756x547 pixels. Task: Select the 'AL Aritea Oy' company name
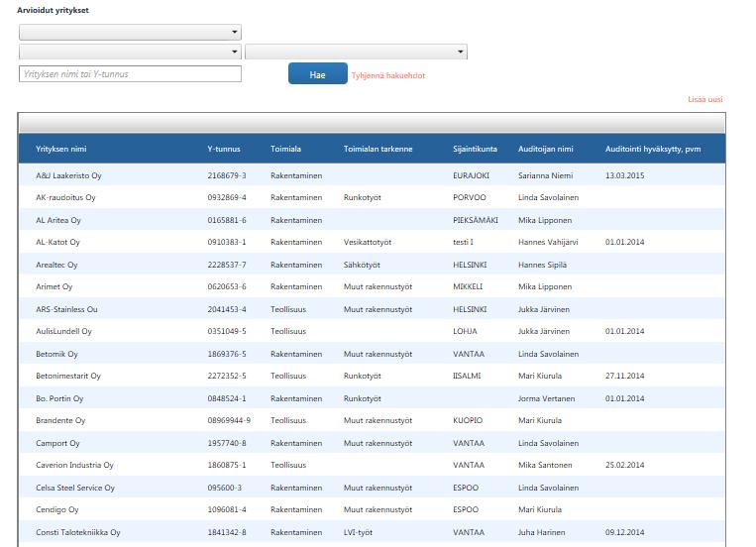58,220
